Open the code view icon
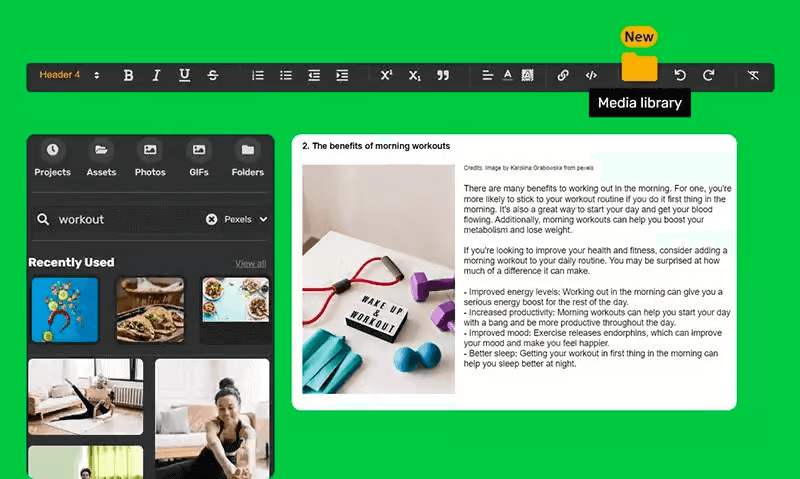The width and height of the screenshot is (800, 479). click(x=591, y=76)
